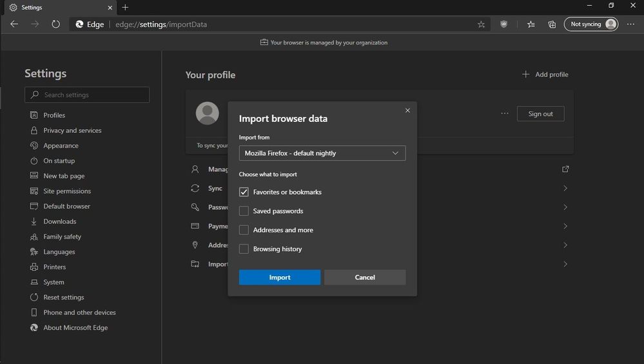Click in the Search settings field
The height and width of the screenshot is (364, 644).
tap(87, 95)
